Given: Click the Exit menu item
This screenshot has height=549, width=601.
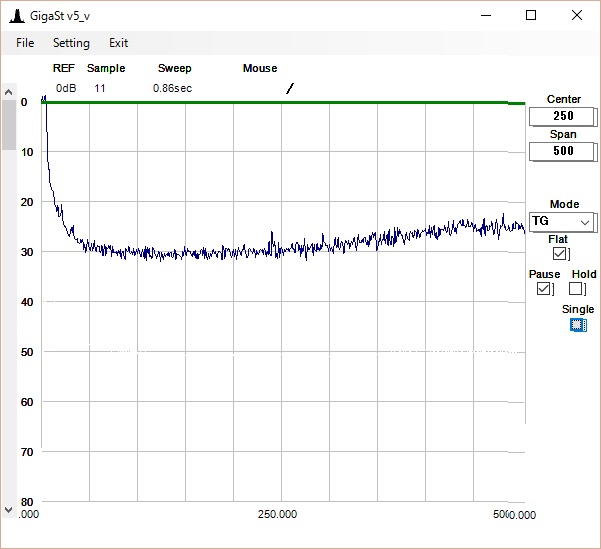Looking at the screenshot, I should tap(118, 43).
